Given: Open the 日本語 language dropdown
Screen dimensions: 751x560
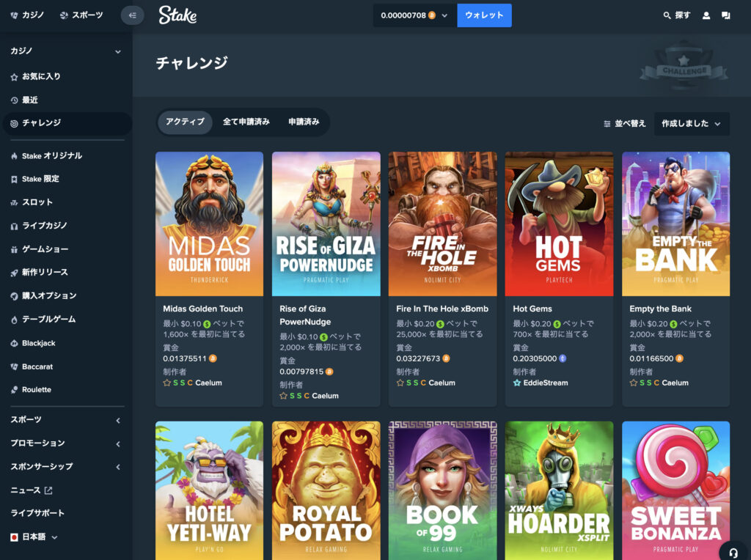Looking at the screenshot, I should pos(34,537).
